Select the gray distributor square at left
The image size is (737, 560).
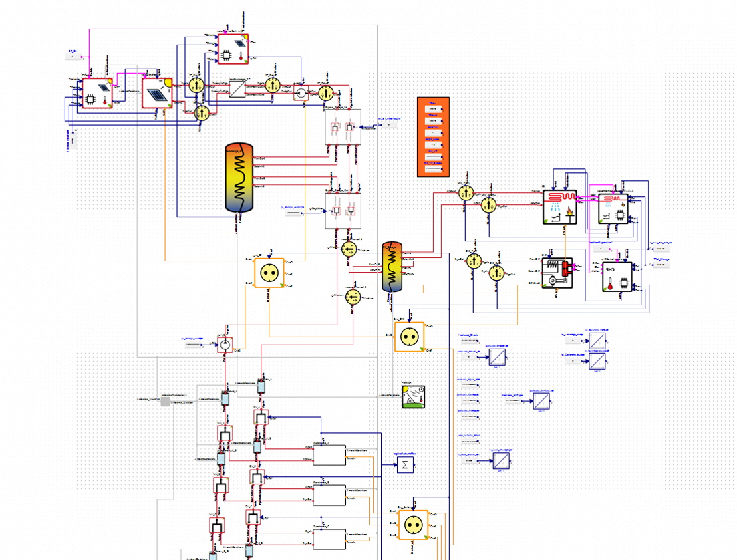(x=166, y=401)
